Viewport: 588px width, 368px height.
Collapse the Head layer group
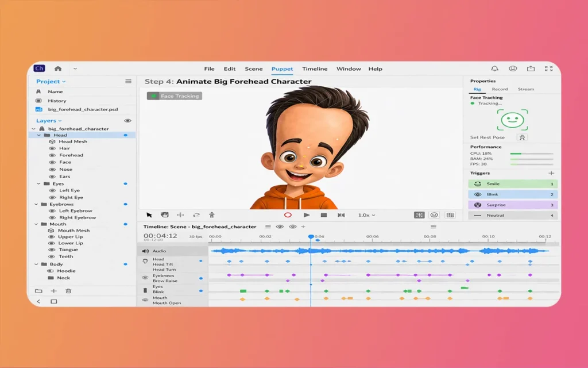tap(39, 135)
